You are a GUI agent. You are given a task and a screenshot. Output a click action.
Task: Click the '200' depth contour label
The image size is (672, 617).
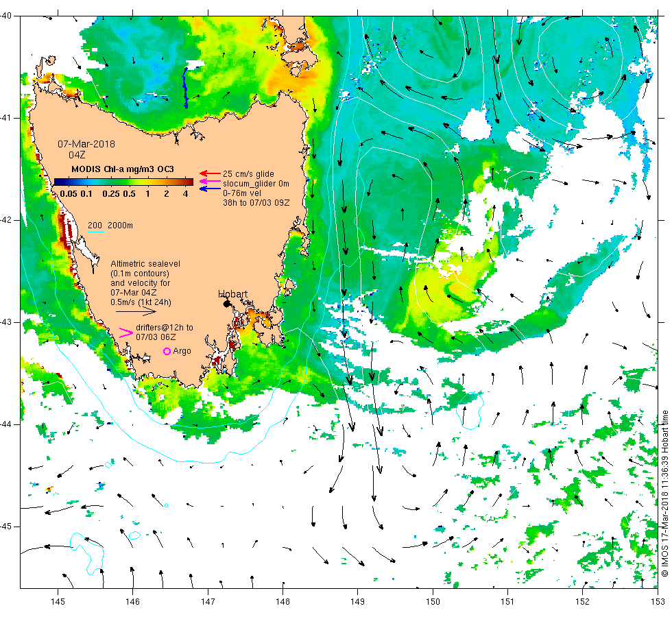point(95,226)
